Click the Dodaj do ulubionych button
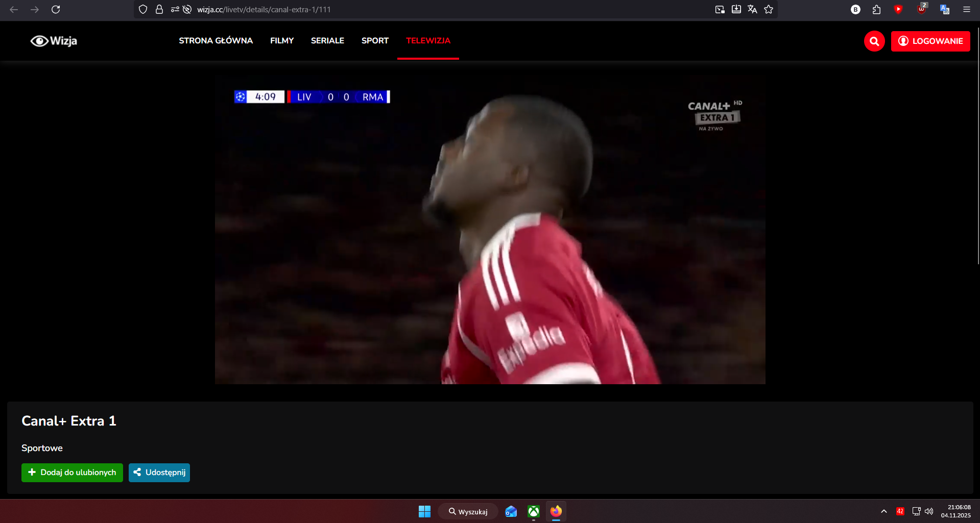 (x=72, y=472)
